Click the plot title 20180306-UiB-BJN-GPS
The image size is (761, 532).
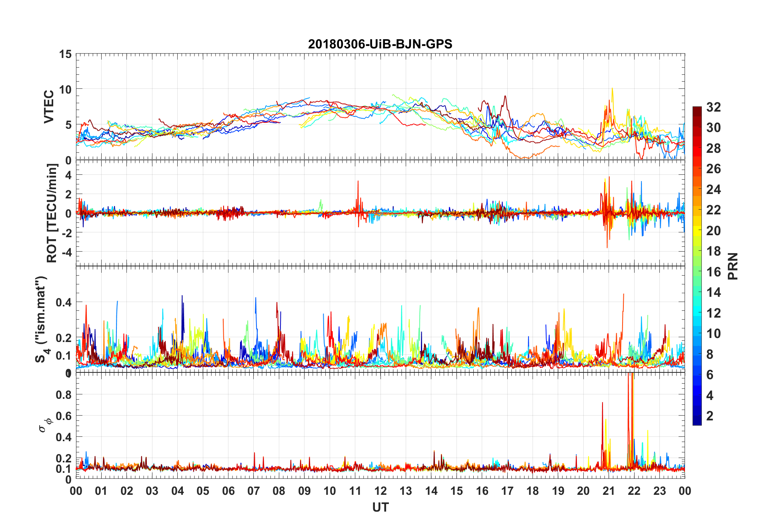(x=380, y=44)
